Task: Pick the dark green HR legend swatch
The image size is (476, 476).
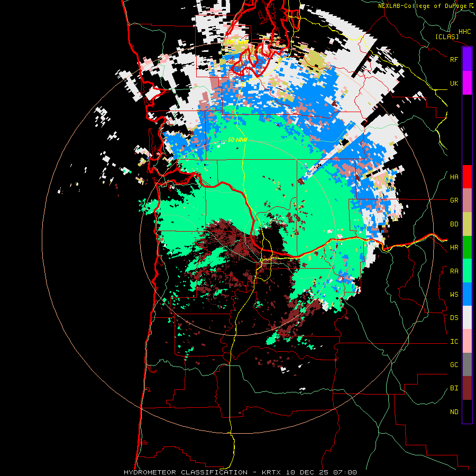Action: pyautogui.click(x=467, y=247)
